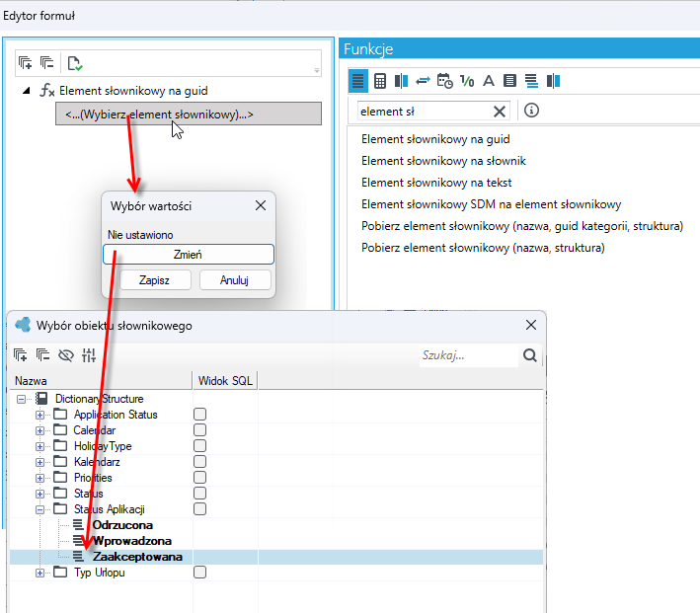The height and width of the screenshot is (613, 700).
Task: Open the text functions letter A icon
Action: click(x=489, y=81)
